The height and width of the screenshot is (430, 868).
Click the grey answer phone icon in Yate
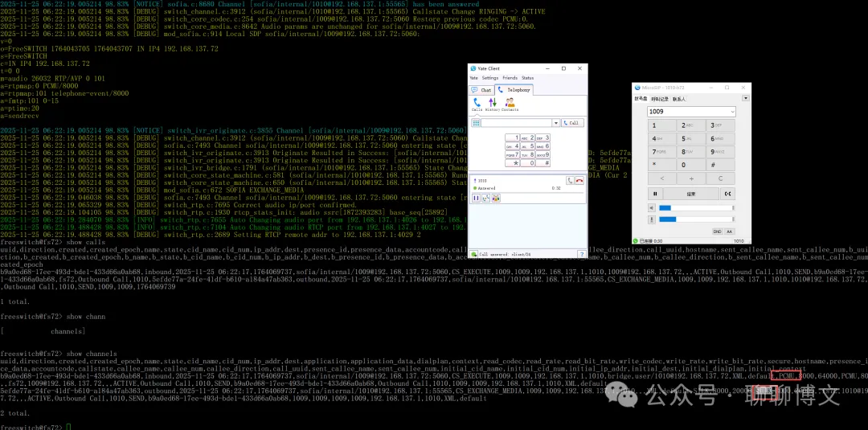pos(570,180)
